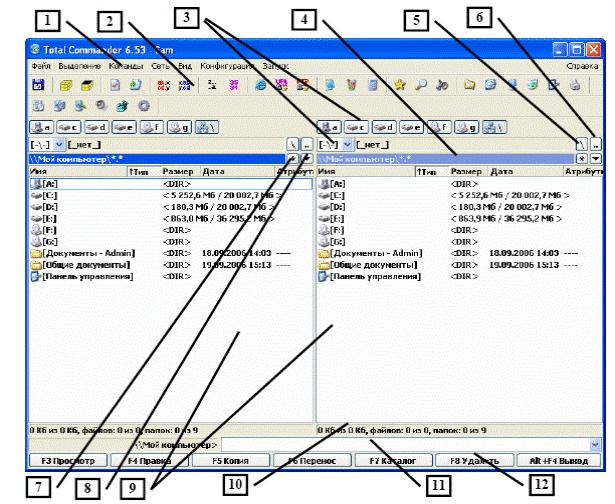Click the document with green arrow toolbar icon

pos(135,85)
